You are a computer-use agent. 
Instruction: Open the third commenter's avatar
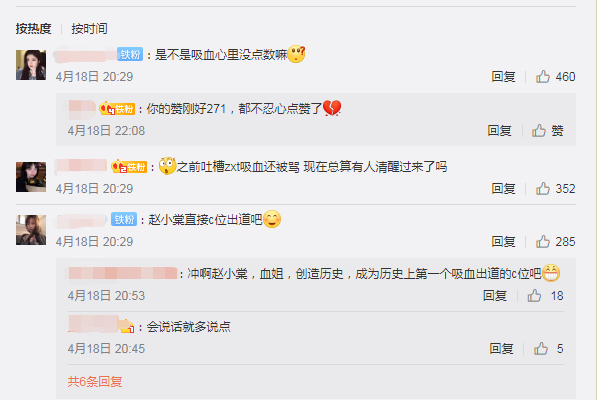pos(31,230)
